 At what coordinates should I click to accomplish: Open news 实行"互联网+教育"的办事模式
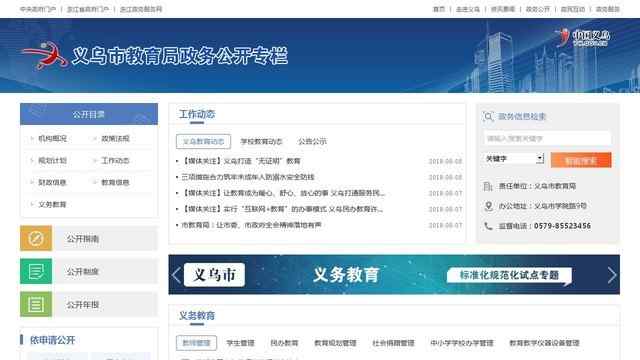pos(282,209)
